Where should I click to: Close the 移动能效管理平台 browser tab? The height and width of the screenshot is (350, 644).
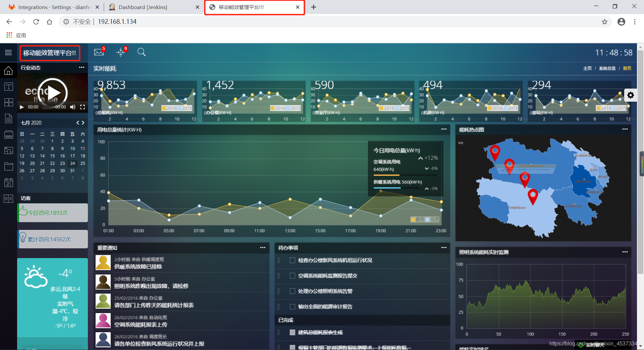click(298, 7)
